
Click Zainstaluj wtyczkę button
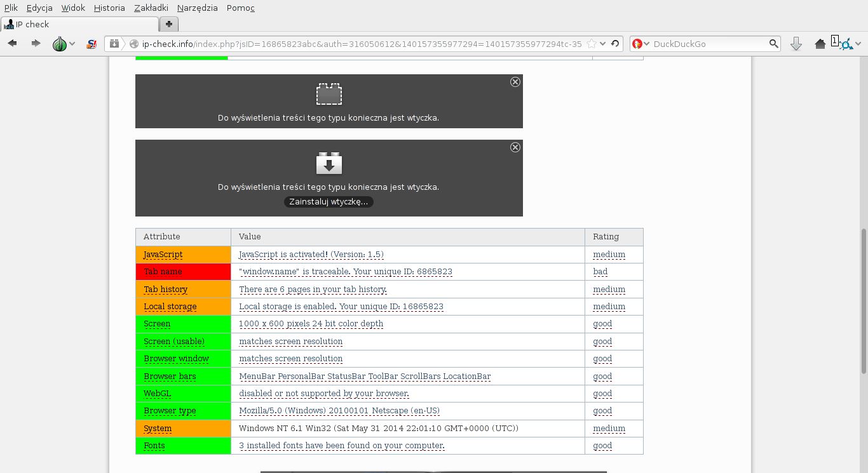tap(329, 202)
